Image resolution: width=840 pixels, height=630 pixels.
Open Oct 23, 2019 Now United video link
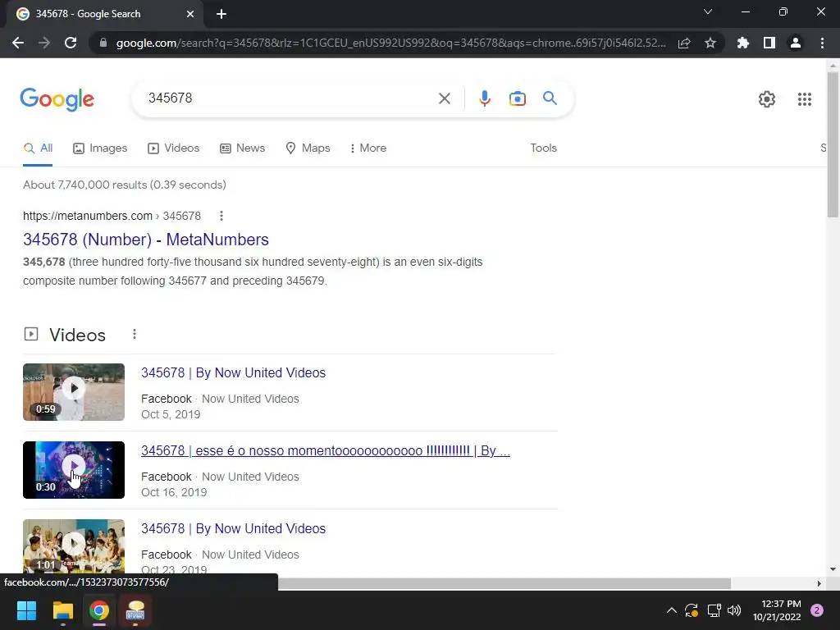[x=233, y=529]
